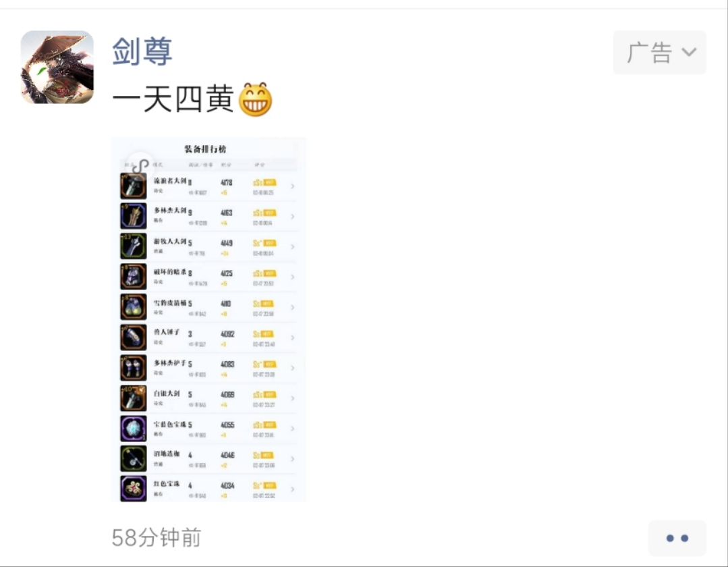Viewport: 728px width, 567px height.
Task: Select the 雪豹皮箭桶 equipment icon
Action: click(x=134, y=307)
